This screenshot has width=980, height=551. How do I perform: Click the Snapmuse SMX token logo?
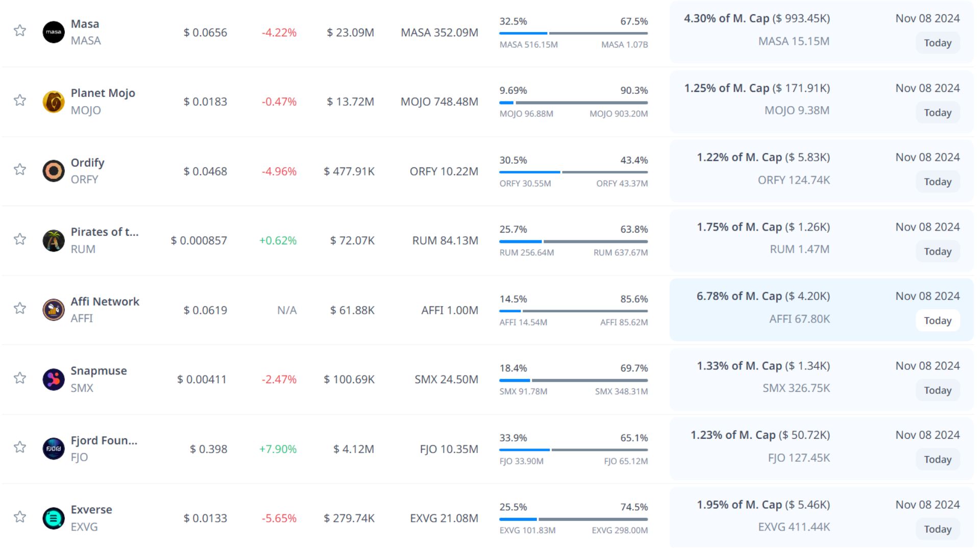click(x=54, y=380)
